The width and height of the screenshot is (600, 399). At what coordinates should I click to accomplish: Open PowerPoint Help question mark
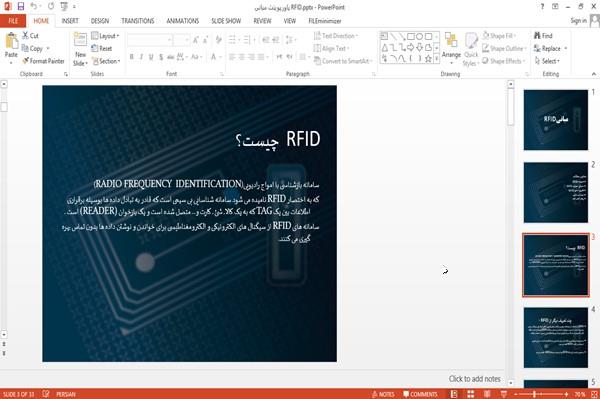pyautogui.click(x=542, y=7)
